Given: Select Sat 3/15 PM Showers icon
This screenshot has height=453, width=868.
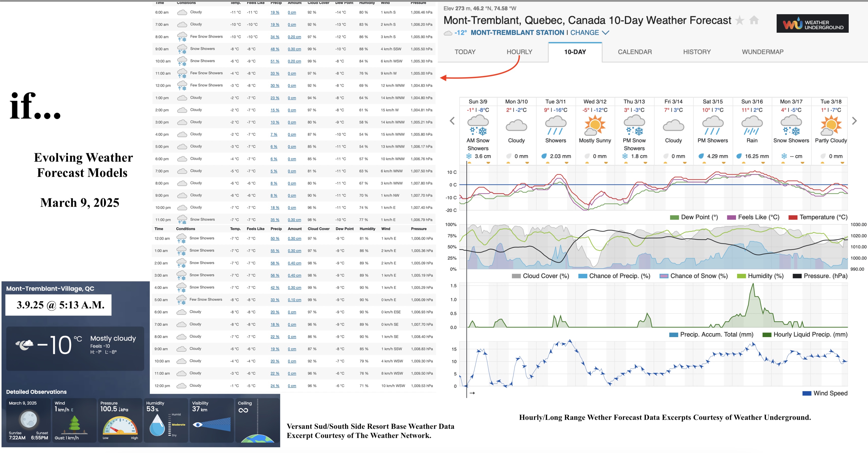Looking at the screenshot, I should (713, 125).
